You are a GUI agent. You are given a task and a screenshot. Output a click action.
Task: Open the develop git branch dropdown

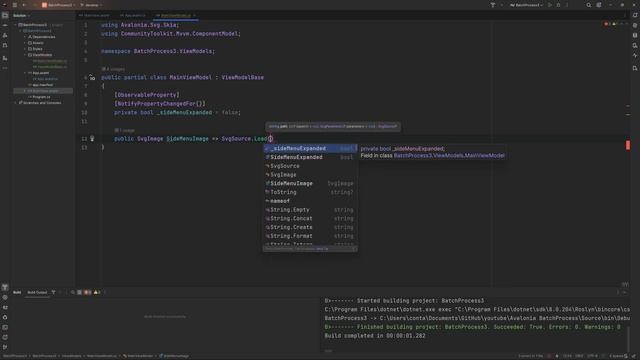[x=91, y=5]
